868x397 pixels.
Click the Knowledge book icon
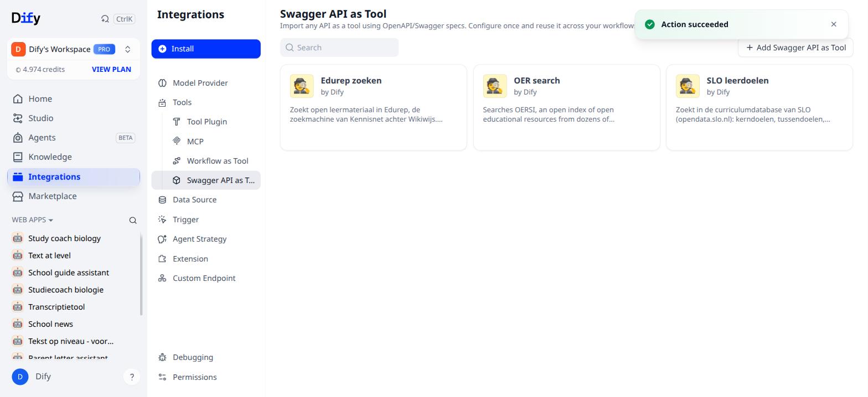click(18, 157)
